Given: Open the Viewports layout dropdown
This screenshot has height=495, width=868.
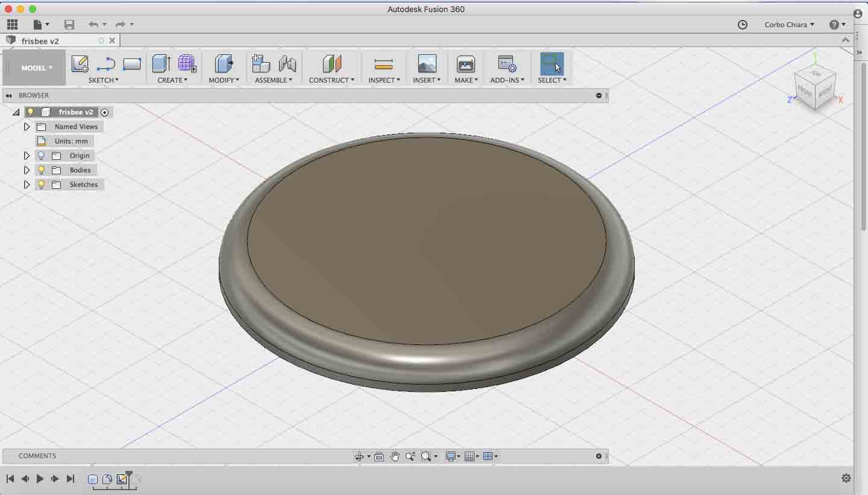Looking at the screenshot, I should 490,456.
